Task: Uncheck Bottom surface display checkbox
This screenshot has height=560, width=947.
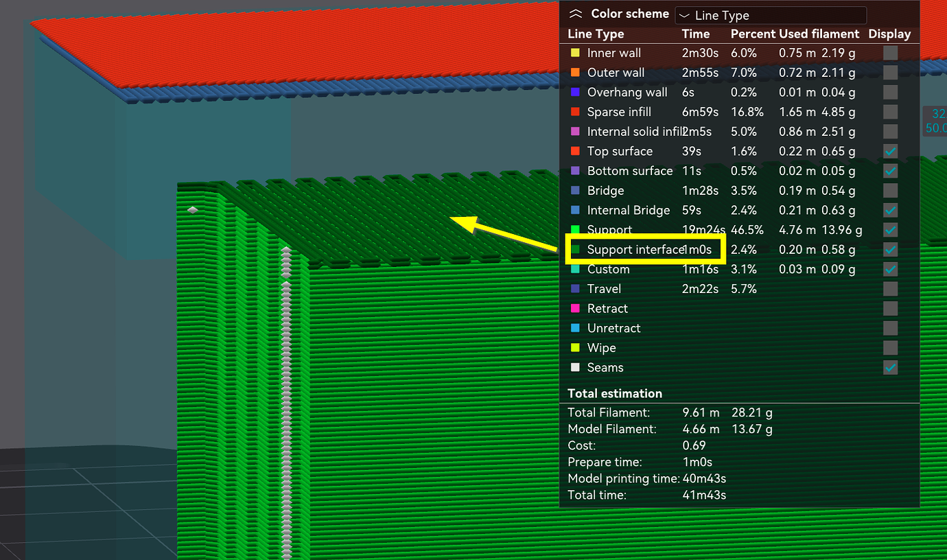Action: [x=890, y=171]
